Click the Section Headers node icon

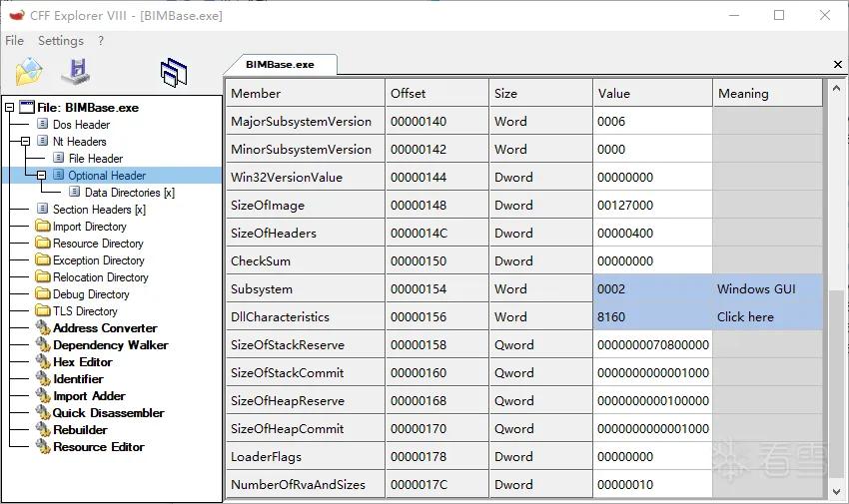pyautogui.click(x=42, y=209)
